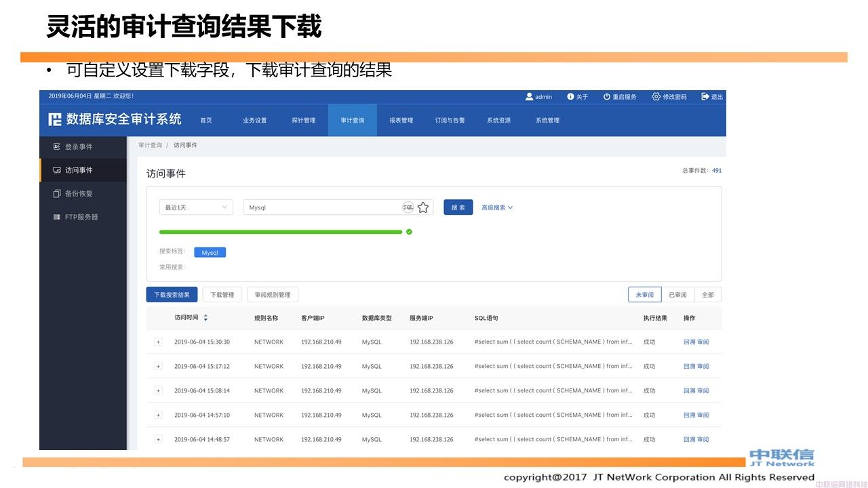Open the 订阅与告警 menu
This screenshot has width=868, height=488.
point(450,121)
